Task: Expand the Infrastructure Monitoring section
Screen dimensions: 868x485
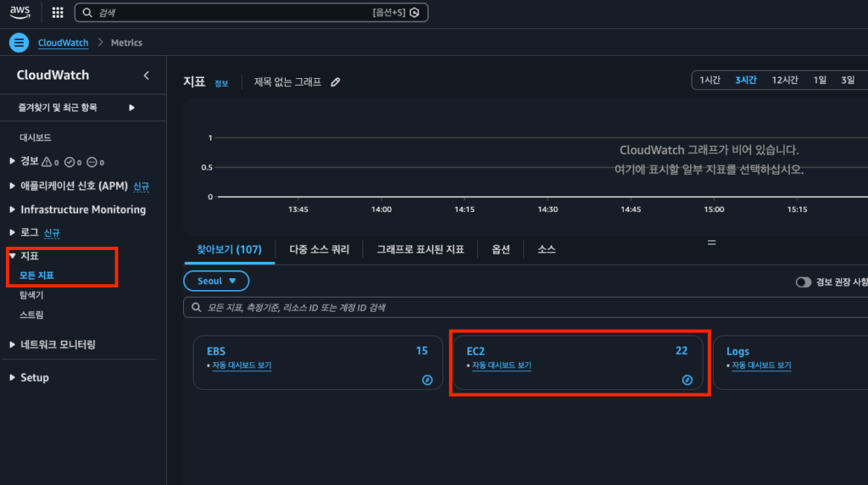Action: pyautogui.click(x=12, y=209)
